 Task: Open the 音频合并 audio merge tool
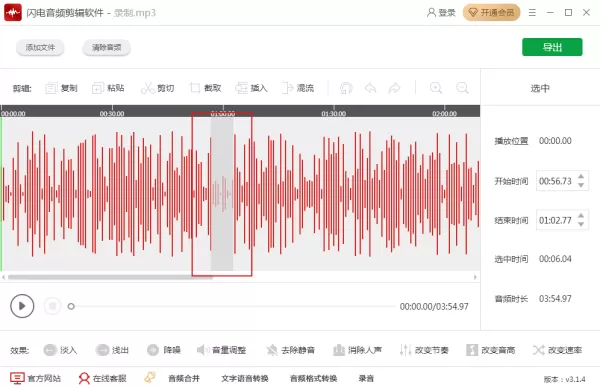coord(184,378)
